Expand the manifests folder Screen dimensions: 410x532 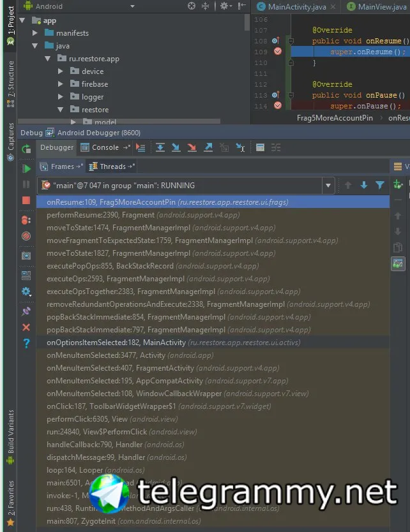(34, 33)
